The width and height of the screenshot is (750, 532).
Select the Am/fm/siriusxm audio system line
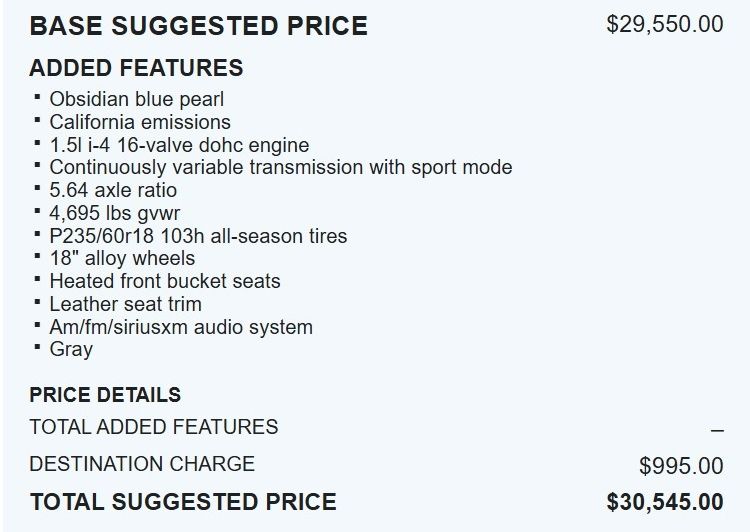coord(181,327)
